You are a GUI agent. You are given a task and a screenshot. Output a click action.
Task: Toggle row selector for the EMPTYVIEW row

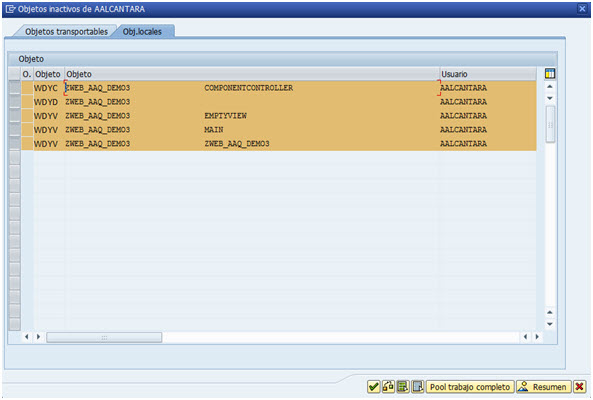pos(15,116)
